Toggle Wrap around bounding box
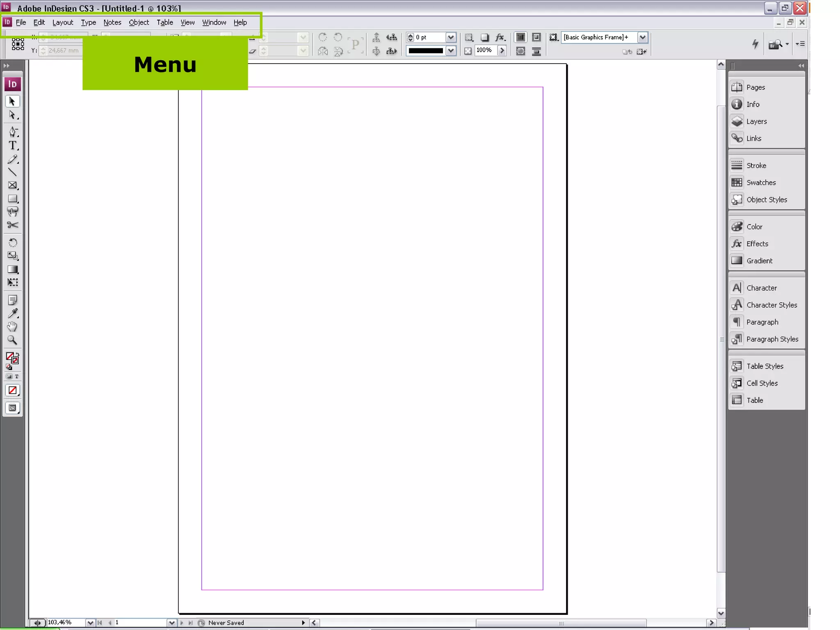 point(536,38)
